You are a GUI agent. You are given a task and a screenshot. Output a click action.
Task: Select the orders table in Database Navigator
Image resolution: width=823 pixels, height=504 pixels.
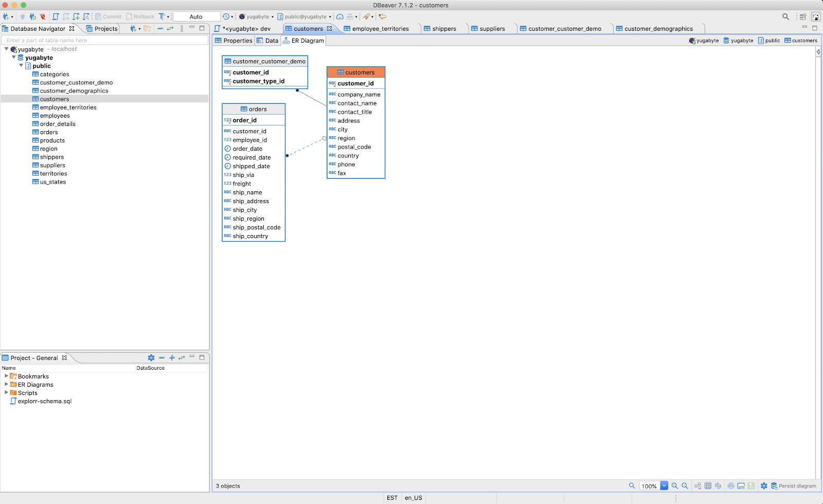48,132
